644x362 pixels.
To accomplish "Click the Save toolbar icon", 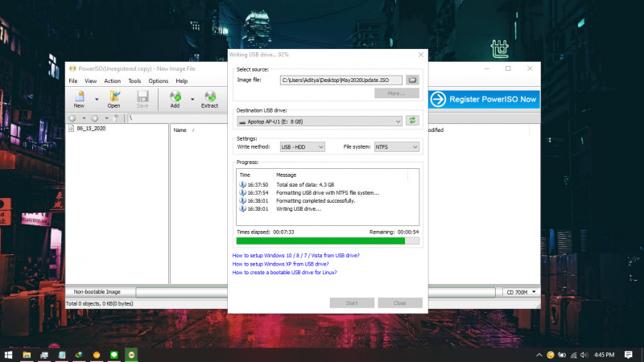I will (142, 99).
